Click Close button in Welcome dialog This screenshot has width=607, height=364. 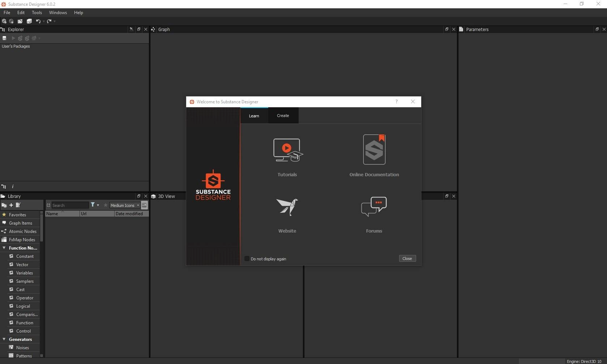coord(407,259)
